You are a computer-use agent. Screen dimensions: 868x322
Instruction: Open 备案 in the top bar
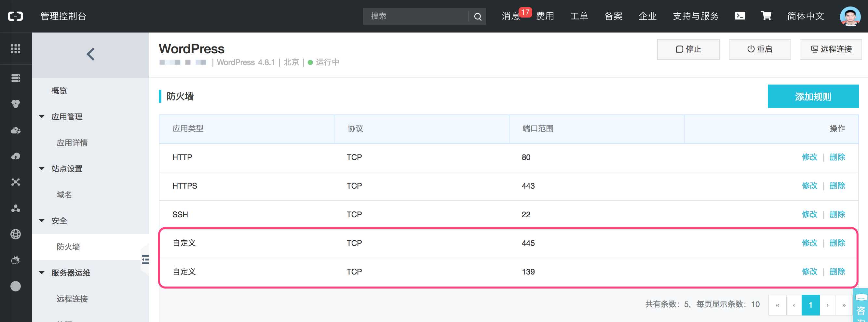[x=613, y=16]
